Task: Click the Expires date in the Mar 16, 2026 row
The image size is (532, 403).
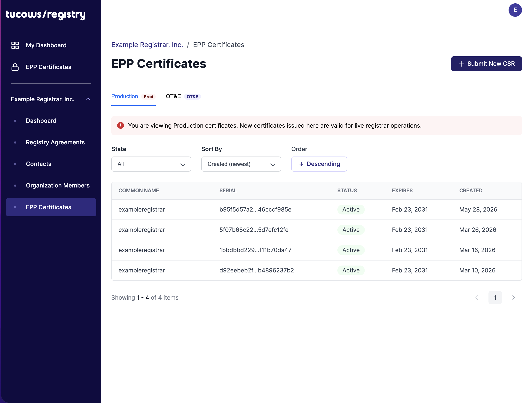Action: [410, 250]
